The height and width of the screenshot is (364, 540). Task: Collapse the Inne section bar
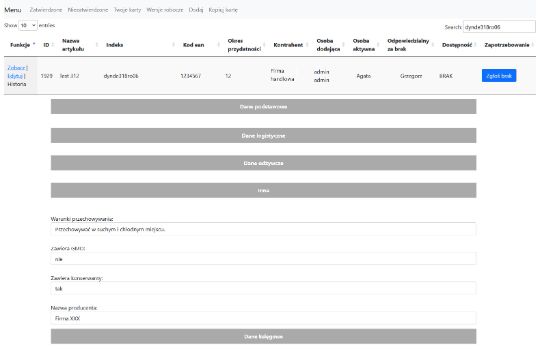pyautogui.click(x=263, y=190)
